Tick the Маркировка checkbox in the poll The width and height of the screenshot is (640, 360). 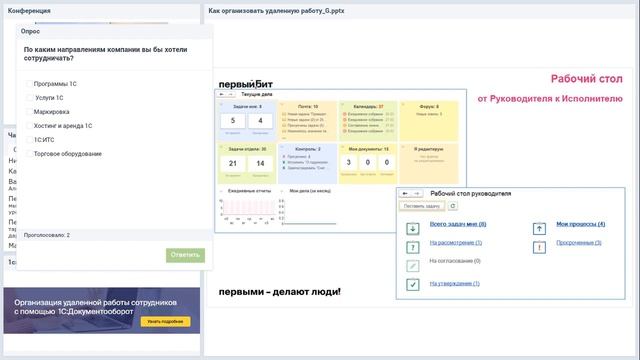(29, 111)
